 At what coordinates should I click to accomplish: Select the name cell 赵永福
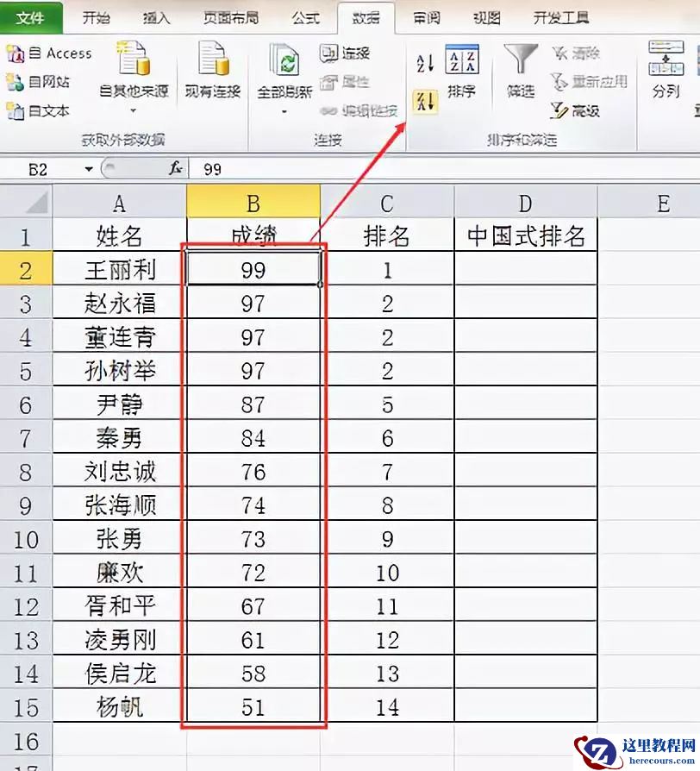pyautogui.click(x=120, y=302)
